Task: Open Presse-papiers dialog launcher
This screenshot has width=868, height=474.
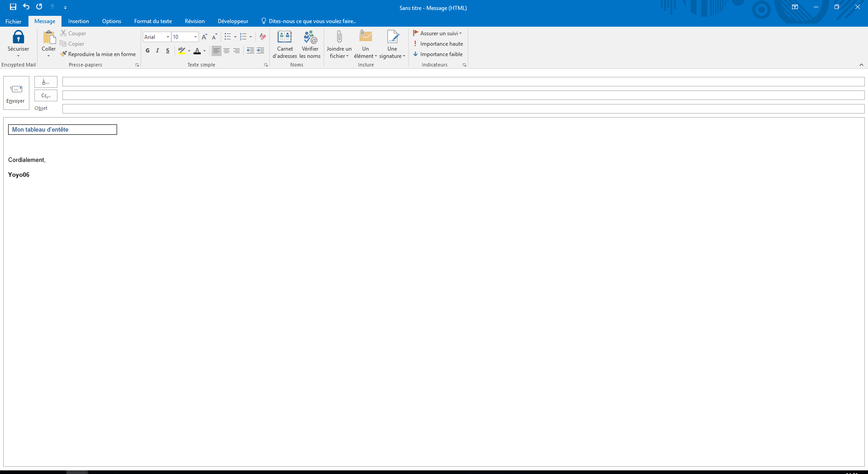Action: pos(137,65)
